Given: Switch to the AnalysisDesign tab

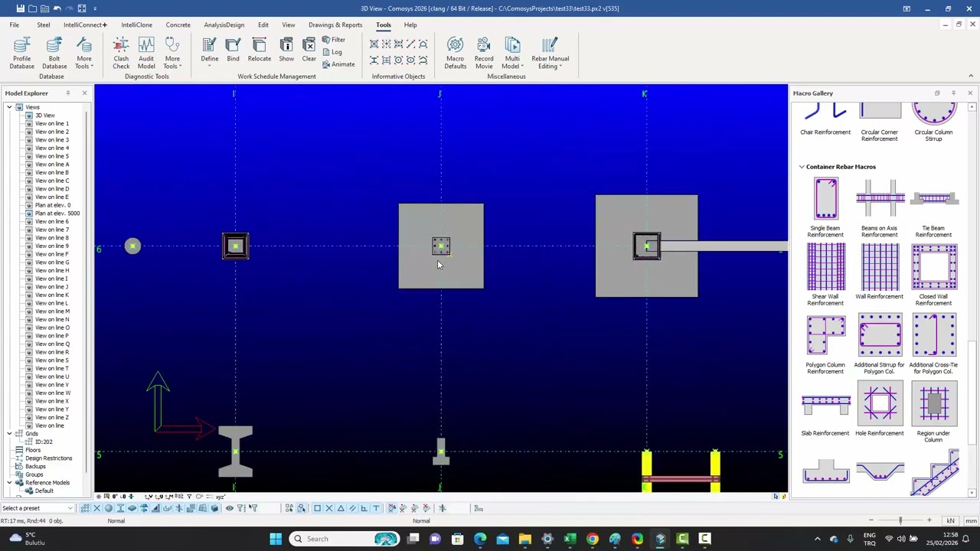Looking at the screenshot, I should pyautogui.click(x=224, y=24).
